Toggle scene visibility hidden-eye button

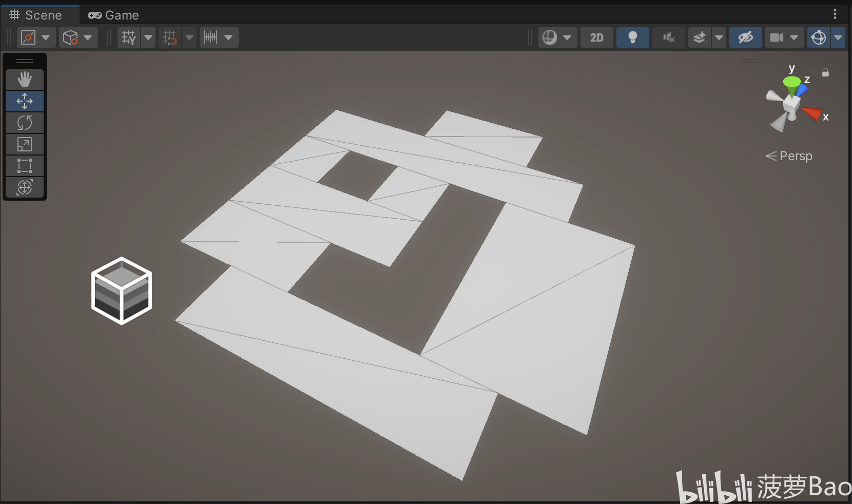[x=745, y=37]
